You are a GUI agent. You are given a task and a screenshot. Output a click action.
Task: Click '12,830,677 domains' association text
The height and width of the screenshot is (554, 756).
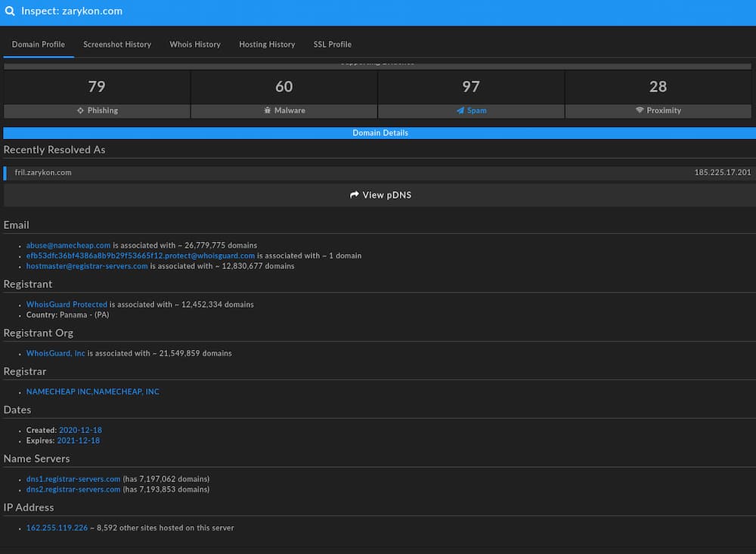point(258,266)
